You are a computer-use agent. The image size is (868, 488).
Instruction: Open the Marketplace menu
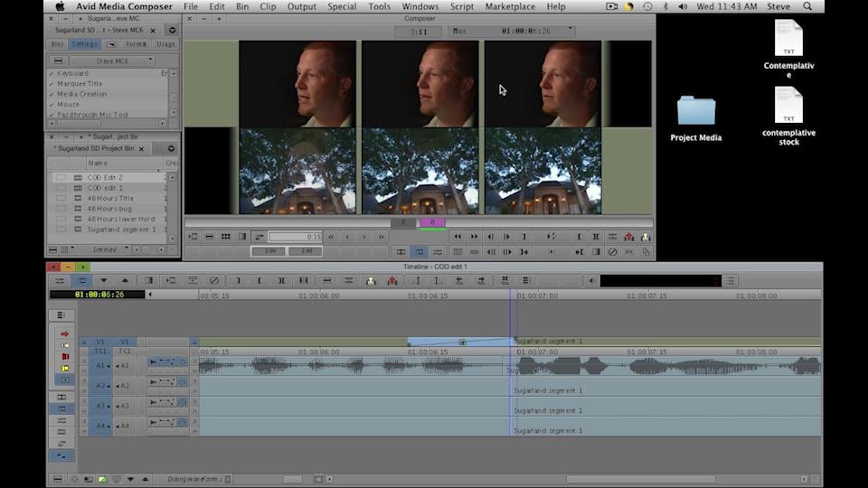pyautogui.click(x=510, y=6)
